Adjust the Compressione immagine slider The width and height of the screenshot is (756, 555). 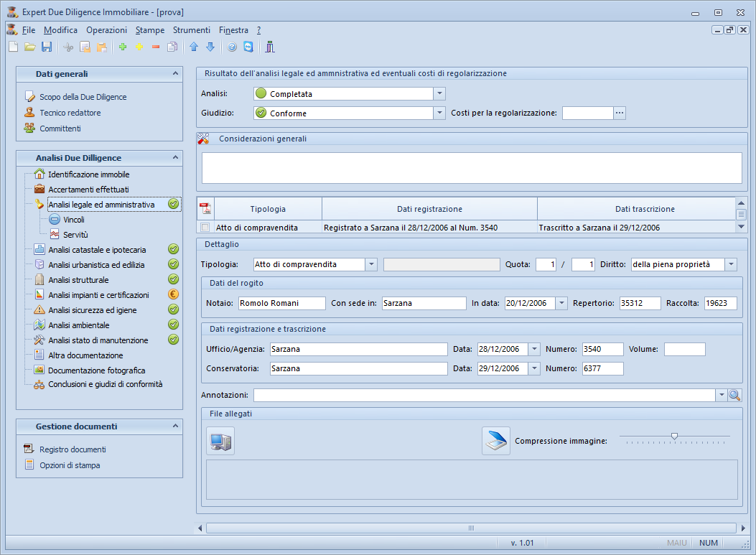[x=674, y=437]
